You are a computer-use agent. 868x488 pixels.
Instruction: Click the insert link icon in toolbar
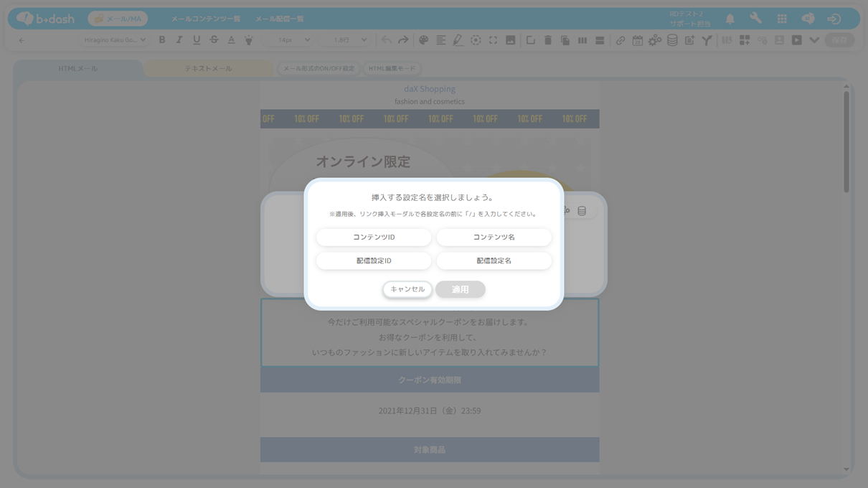click(620, 40)
